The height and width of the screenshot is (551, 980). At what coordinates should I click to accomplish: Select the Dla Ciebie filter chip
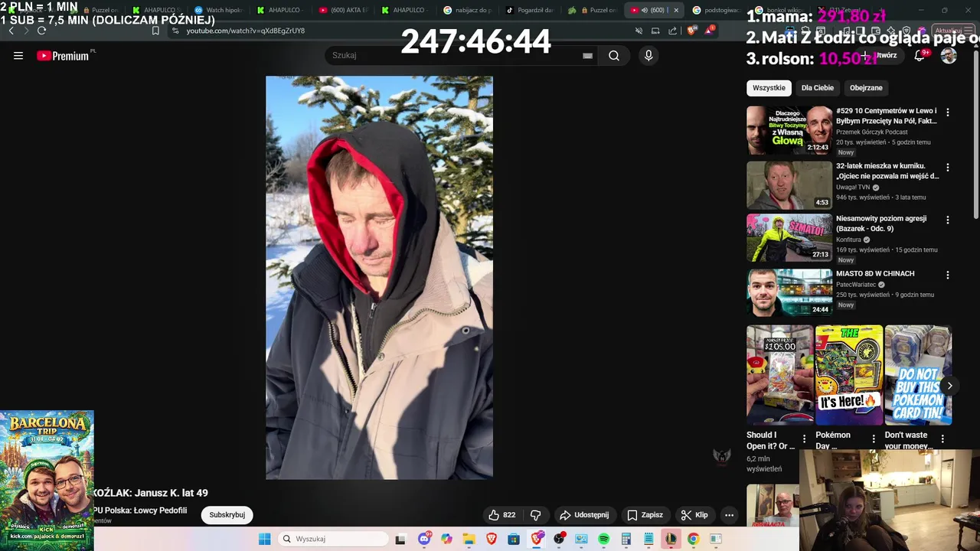coord(818,88)
